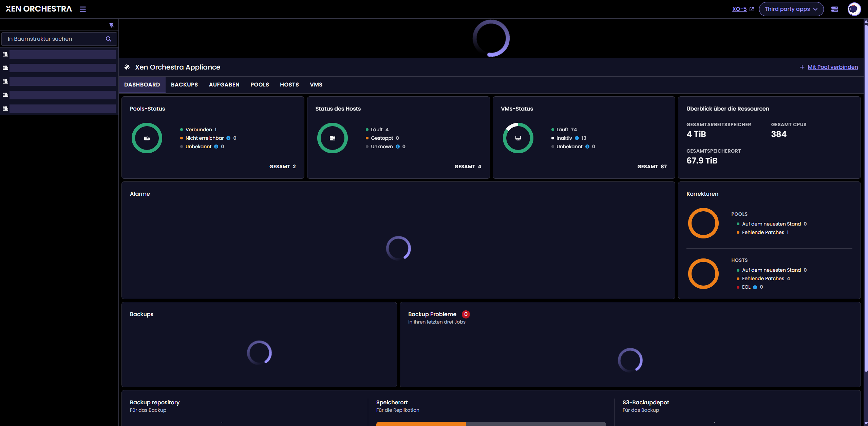Click the info icon next to Unknown hosts
Screen dimensions: 868x426
pyautogui.click(x=398, y=147)
